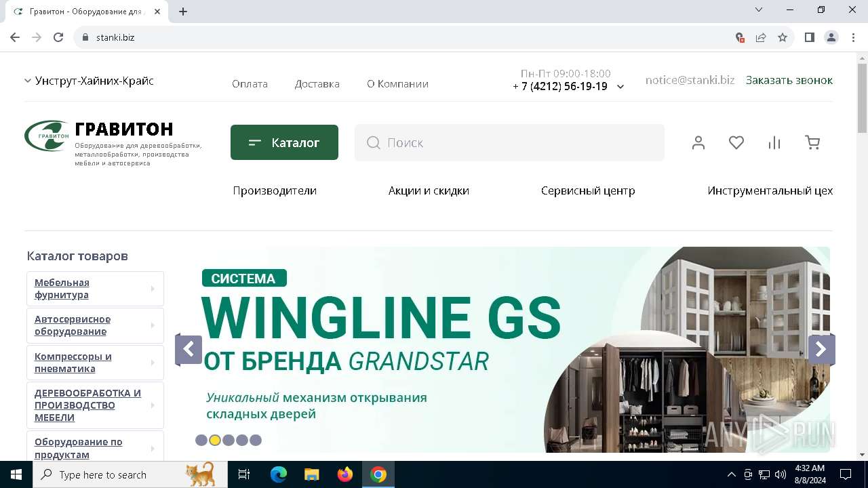Screen dimensions: 868x488
Task: Open Оплата page link
Action: 250,84
